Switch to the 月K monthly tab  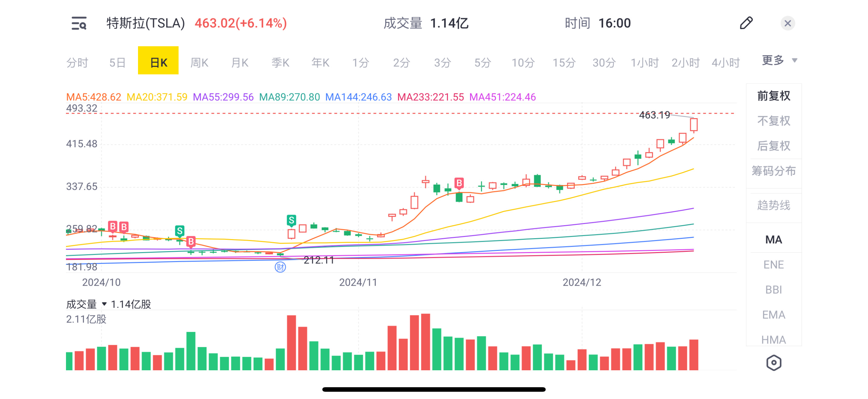[240, 63]
